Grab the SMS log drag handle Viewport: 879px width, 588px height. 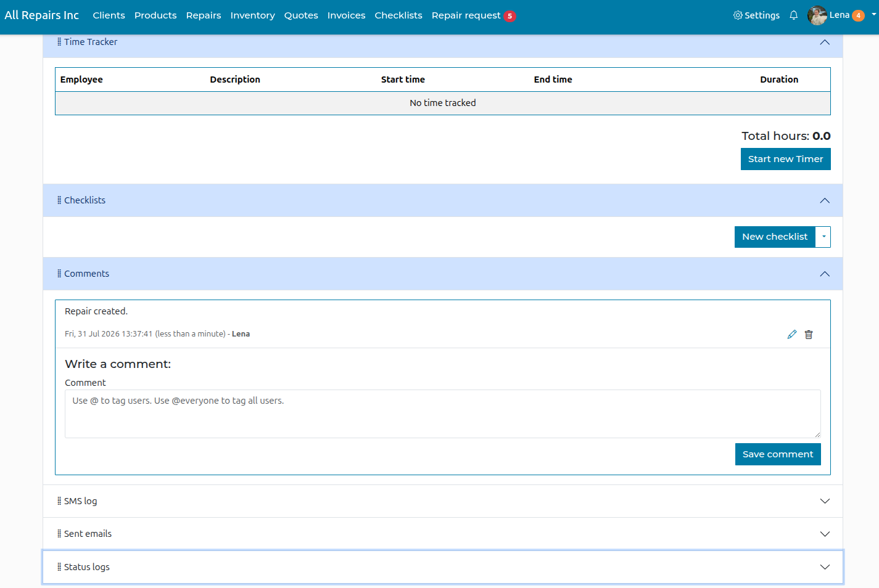(59, 501)
